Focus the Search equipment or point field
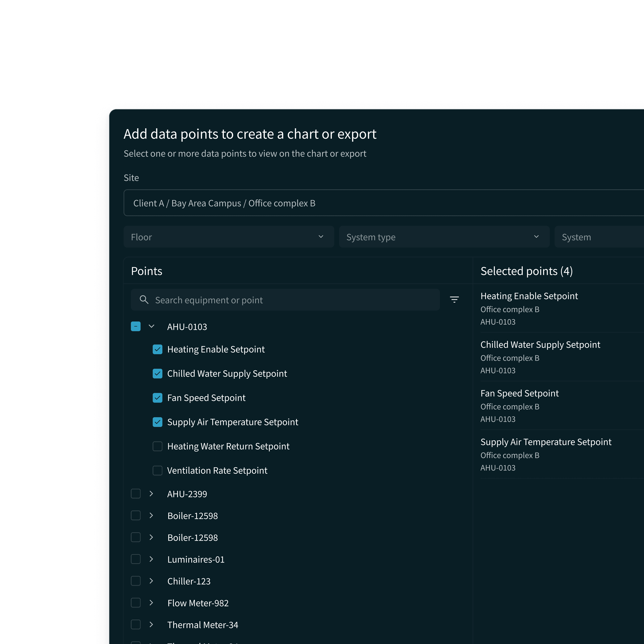This screenshot has width=644, height=644. click(x=285, y=300)
